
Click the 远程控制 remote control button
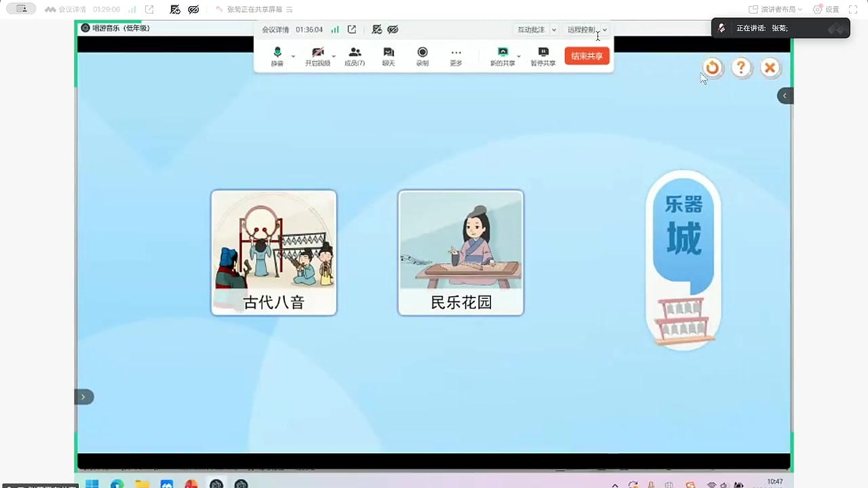581,30
